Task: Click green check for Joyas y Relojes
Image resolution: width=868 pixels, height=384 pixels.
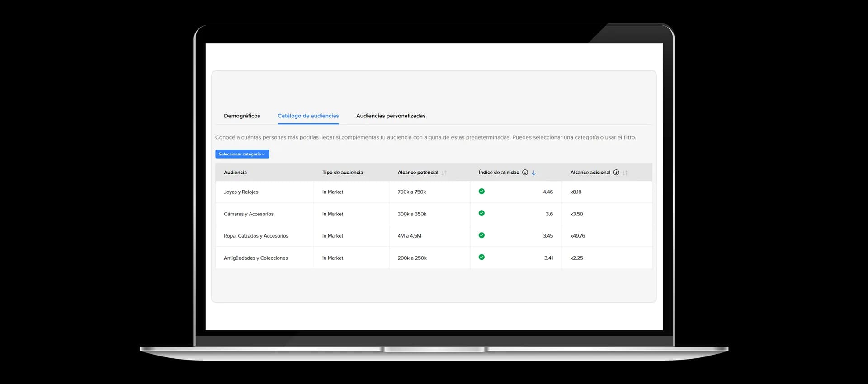Action: click(x=481, y=192)
